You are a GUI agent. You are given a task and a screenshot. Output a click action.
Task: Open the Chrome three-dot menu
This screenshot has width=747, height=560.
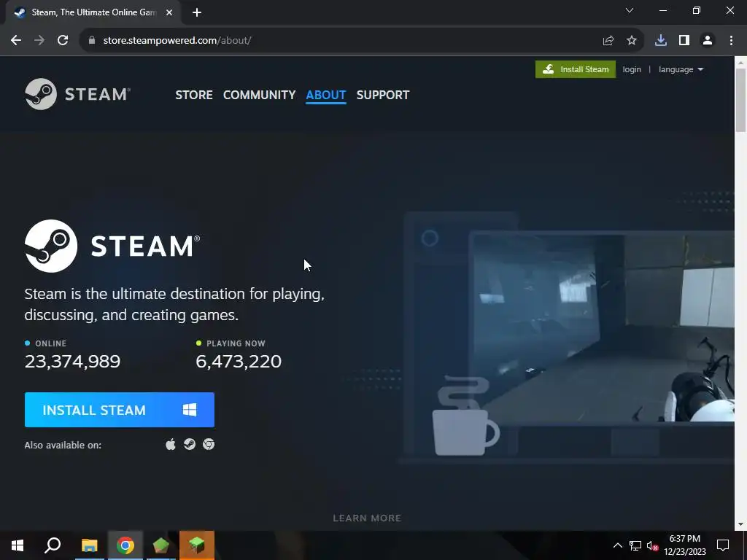[x=731, y=41]
